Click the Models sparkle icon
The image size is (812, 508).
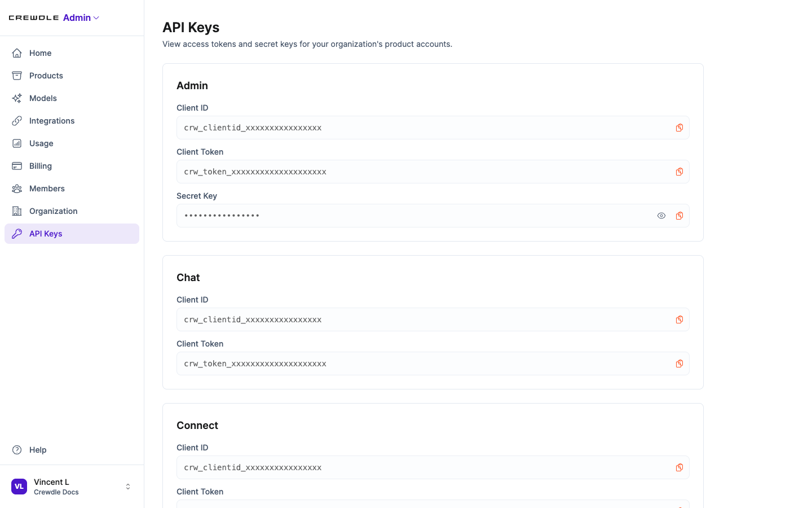(x=17, y=98)
